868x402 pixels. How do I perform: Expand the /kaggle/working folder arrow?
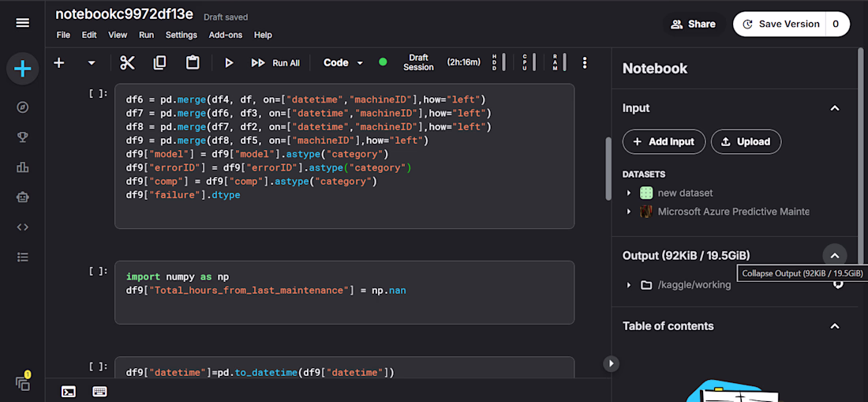pyautogui.click(x=629, y=285)
